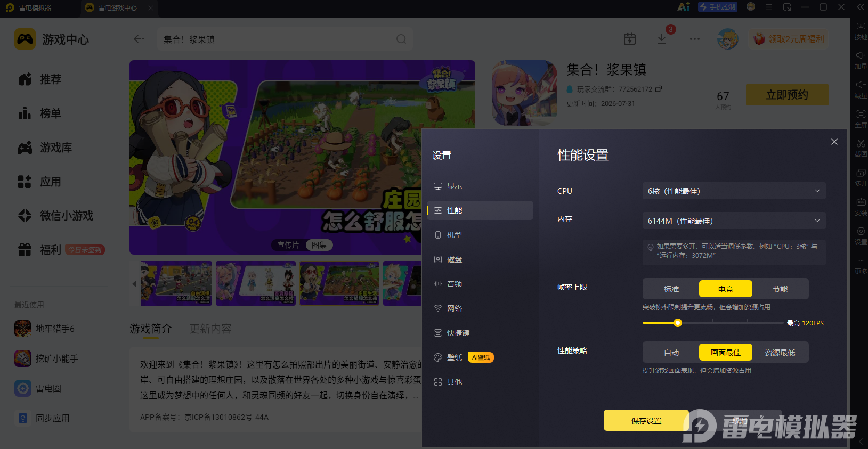Open 壁纸 settings section

(480, 357)
